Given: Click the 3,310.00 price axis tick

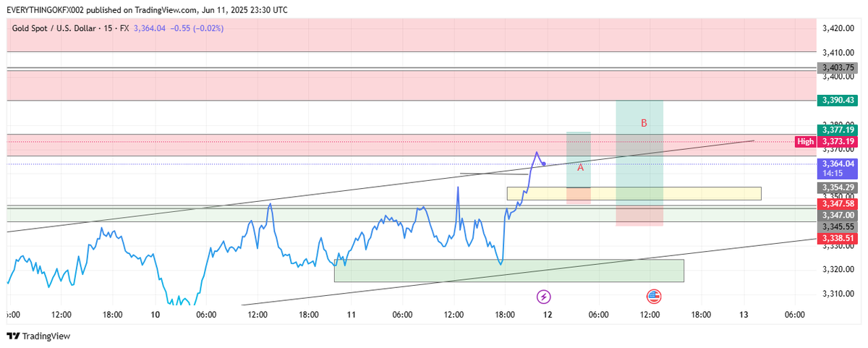Looking at the screenshot, I should point(839,293).
